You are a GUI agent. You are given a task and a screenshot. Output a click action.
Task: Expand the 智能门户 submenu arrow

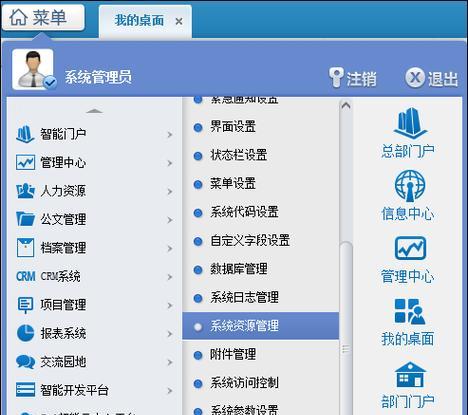coord(170,135)
